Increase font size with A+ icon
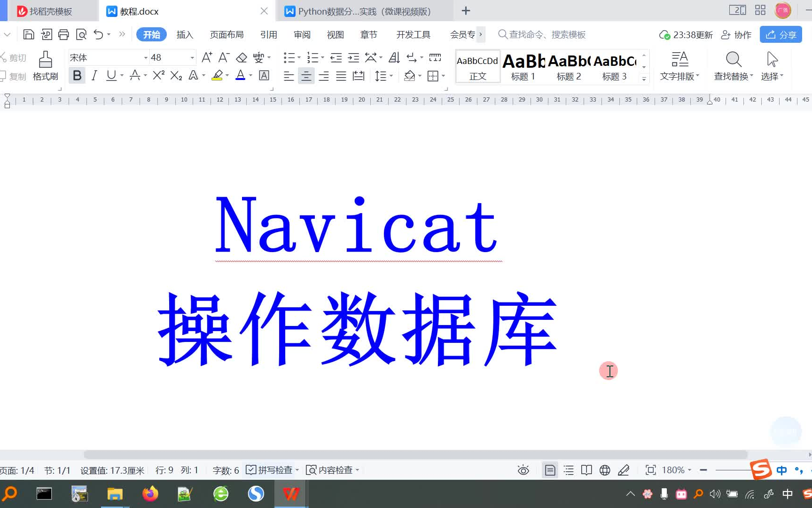 pyautogui.click(x=207, y=57)
